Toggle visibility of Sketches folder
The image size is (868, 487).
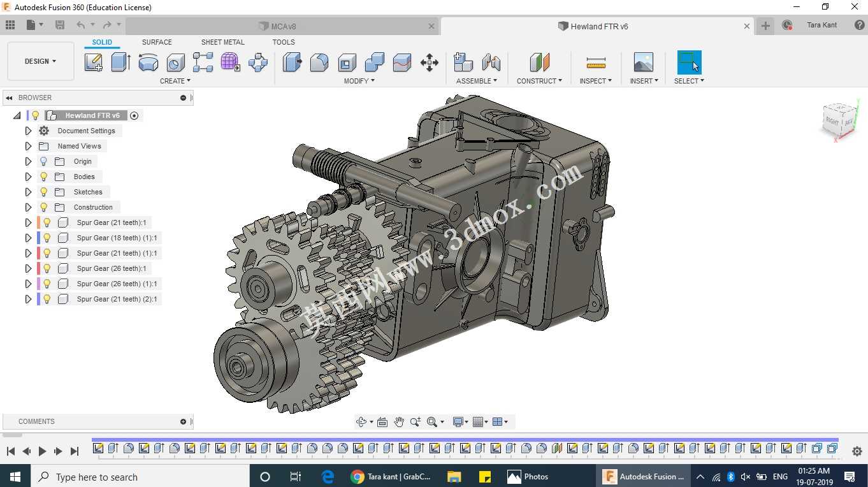[x=43, y=192]
